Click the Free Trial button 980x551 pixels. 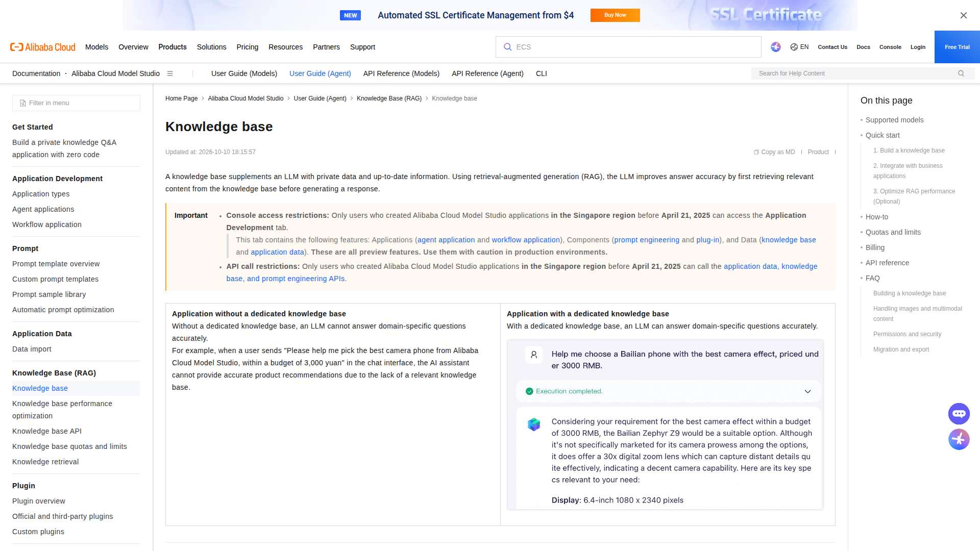click(957, 47)
